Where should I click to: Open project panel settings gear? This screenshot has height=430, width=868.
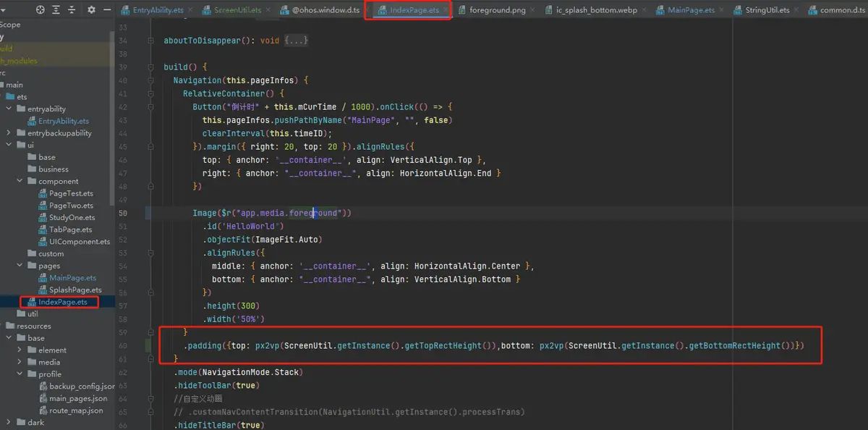point(91,9)
